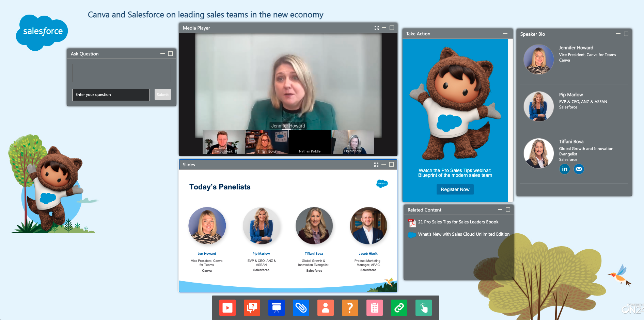The width and height of the screenshot is (644, 320).
Task: Click the orange question mark help icon
Action: click(350, 308)
